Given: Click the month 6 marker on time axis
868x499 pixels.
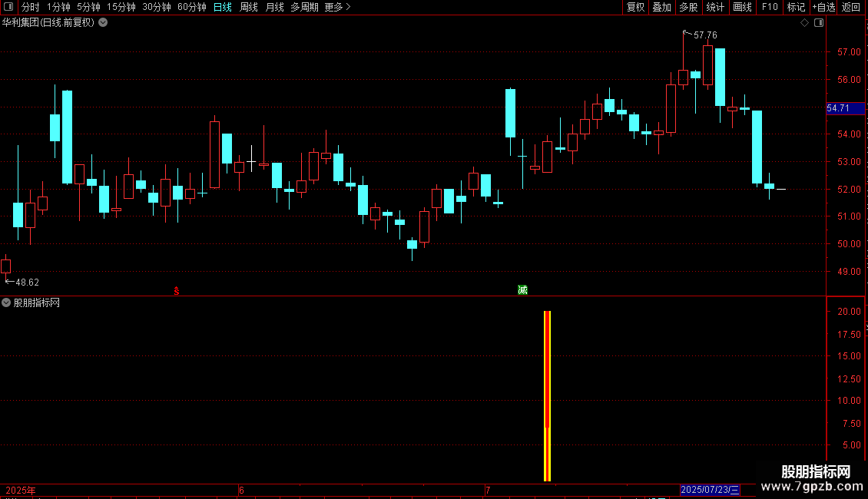Looking at the screenshot, I should tap(241, 490).
